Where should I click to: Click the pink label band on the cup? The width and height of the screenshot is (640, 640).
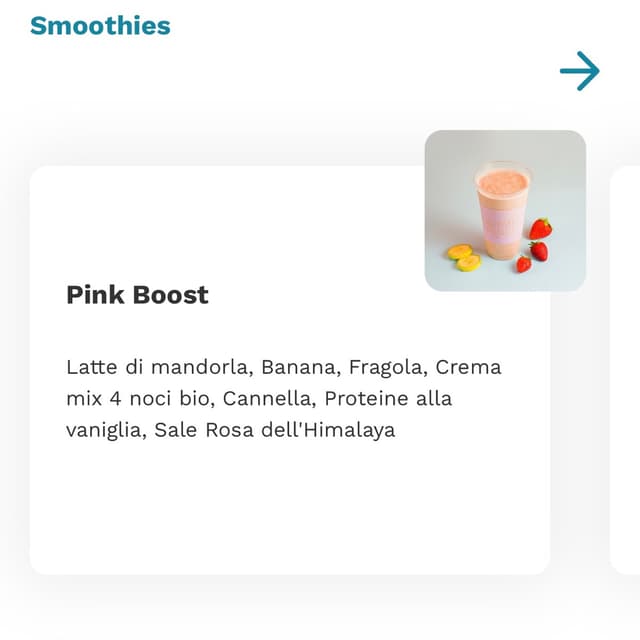pos(502,224)
